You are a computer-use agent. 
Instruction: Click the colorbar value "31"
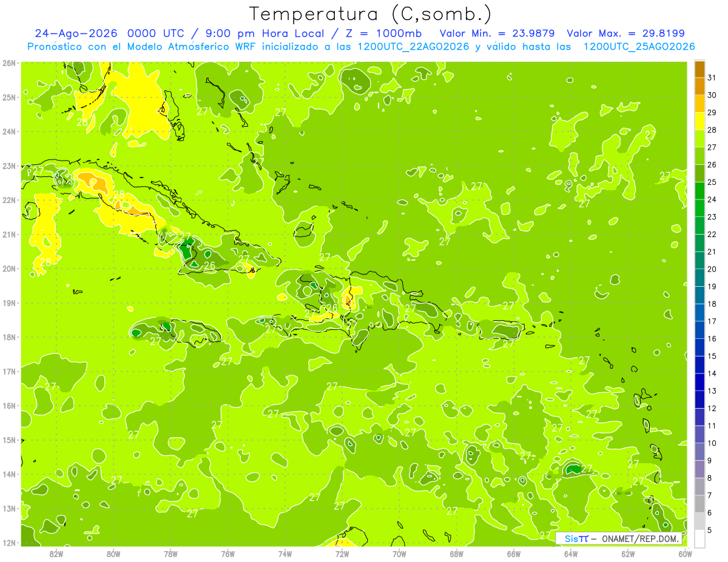(712, 78)
